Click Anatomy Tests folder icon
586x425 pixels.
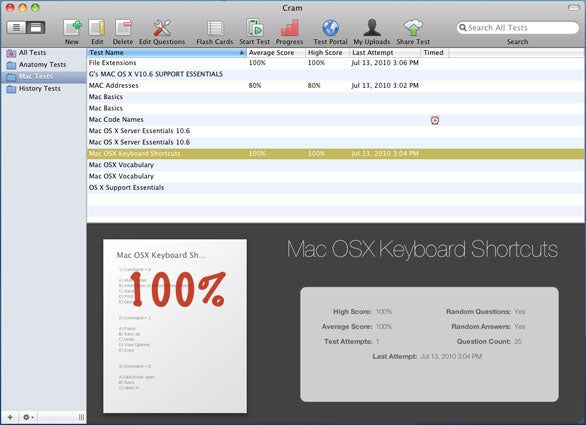[x=11, y=65]
